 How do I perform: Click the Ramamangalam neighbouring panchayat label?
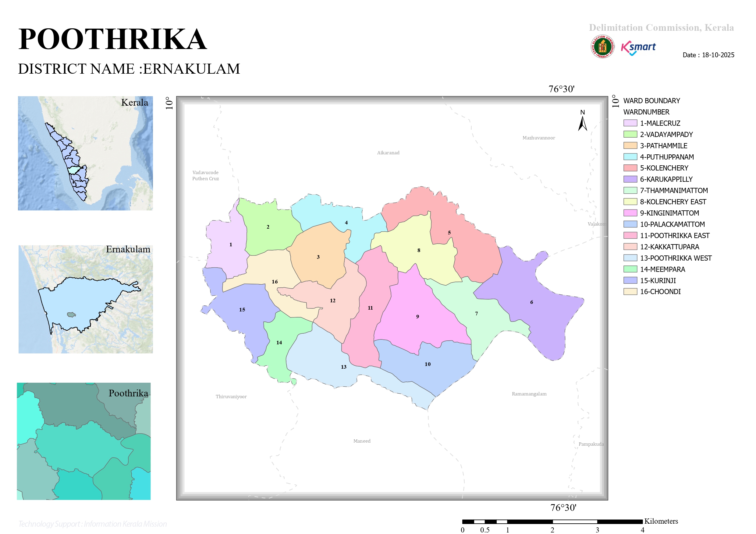click(529, 394)
